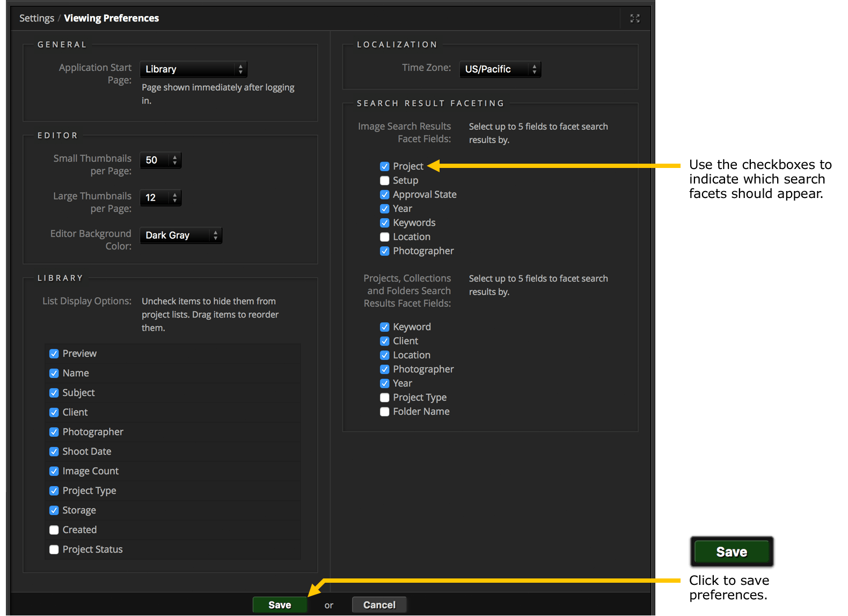Click the EDITOR section heading
Screen dimensions: 848x616
[57, 135]
